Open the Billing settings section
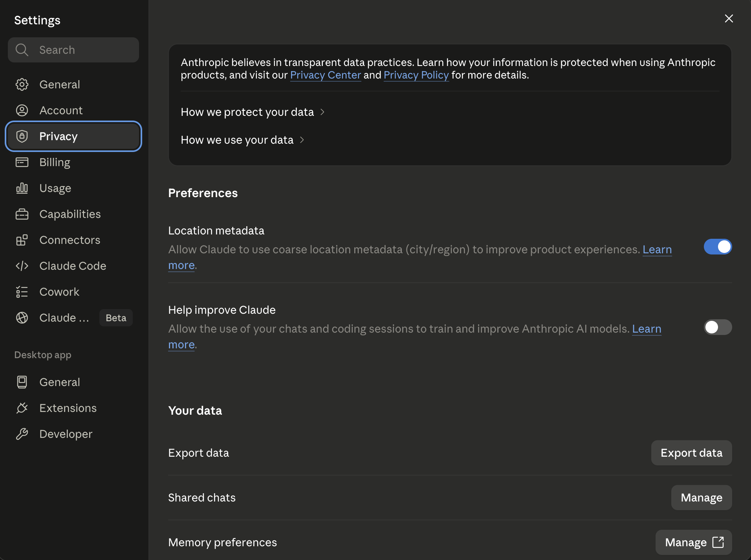The image size is (751, 560). 73,162
